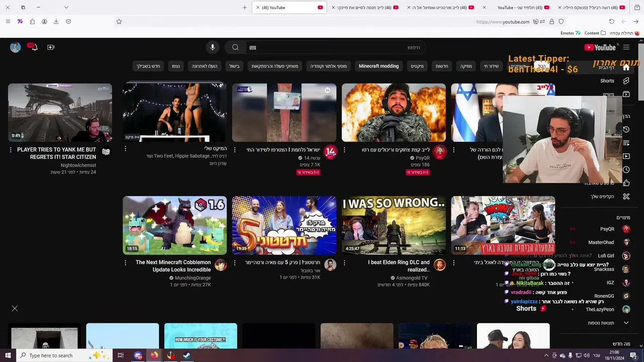The image size is (644, 362).
Task: Open Your Clips via the scissors icon
Action: (x=626, y=197)
